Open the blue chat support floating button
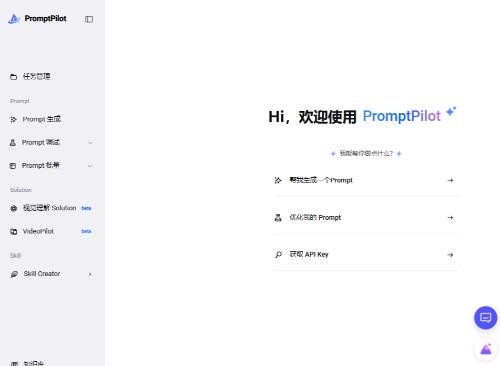This screenshot has height=366, width=500. click(485, 318)
